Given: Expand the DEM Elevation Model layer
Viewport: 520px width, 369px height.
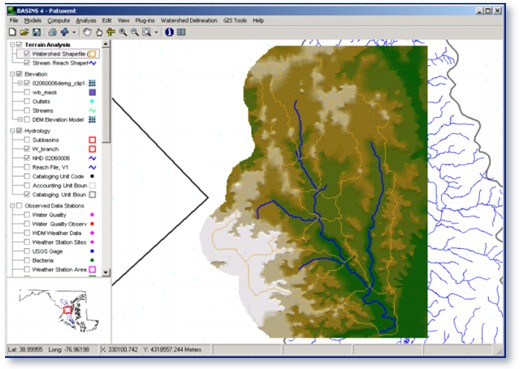Looking at the screenshot, I should (x=20, y=120).
